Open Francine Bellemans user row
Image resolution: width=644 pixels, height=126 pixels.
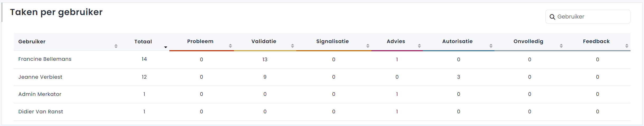point(45,59)
